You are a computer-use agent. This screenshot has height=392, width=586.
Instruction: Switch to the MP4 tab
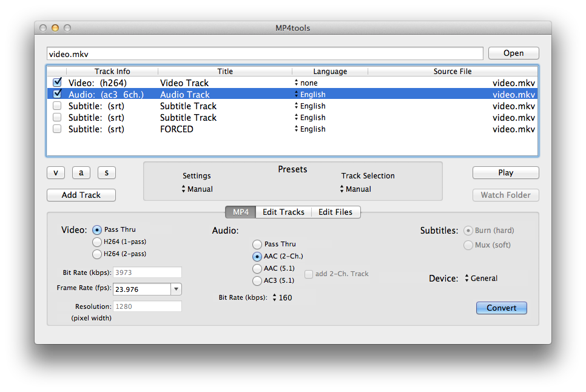pos(240,212)
